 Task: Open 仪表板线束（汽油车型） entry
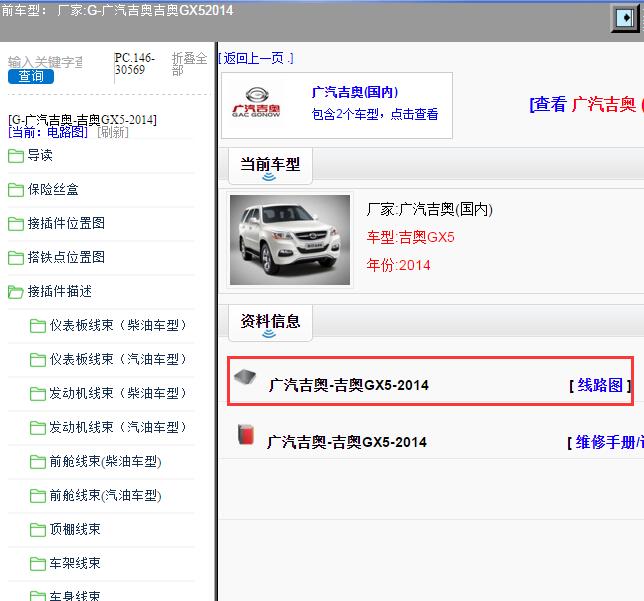tap(118, 360)
